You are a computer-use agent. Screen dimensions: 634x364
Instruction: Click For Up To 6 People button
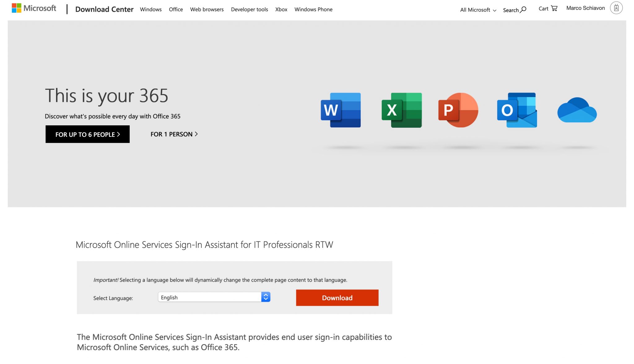click(88, 134)
